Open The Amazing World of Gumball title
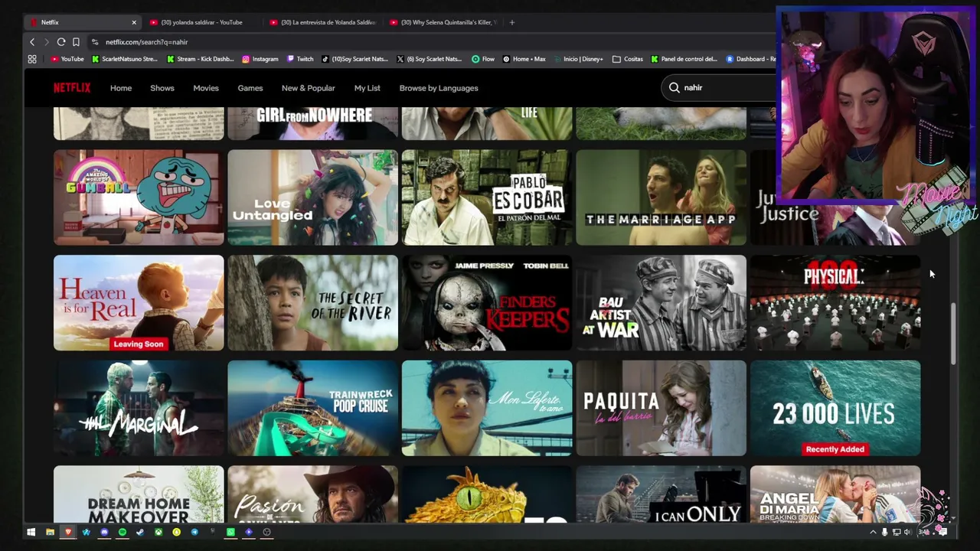Viewport: 980px width, 551px height. tap(139, 197)
